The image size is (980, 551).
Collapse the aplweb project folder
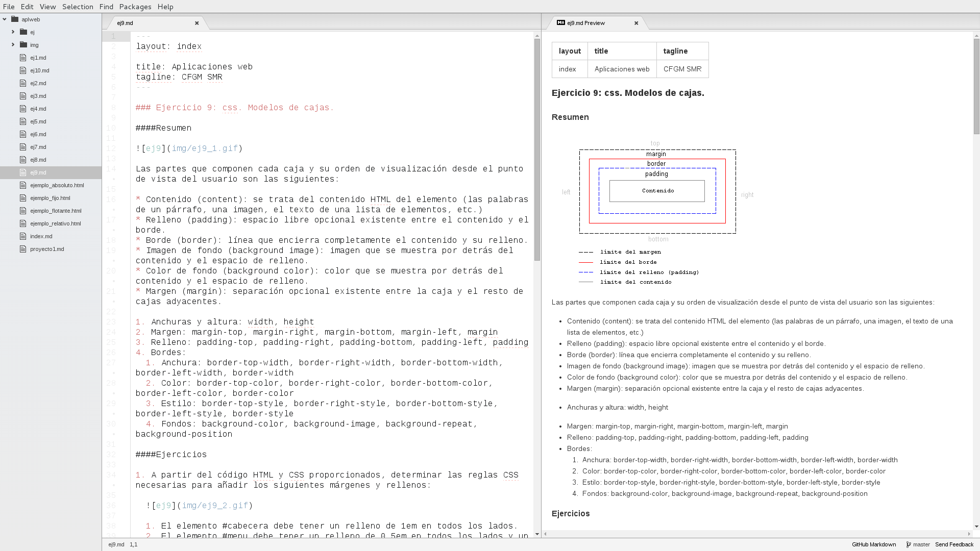[5, 19]
